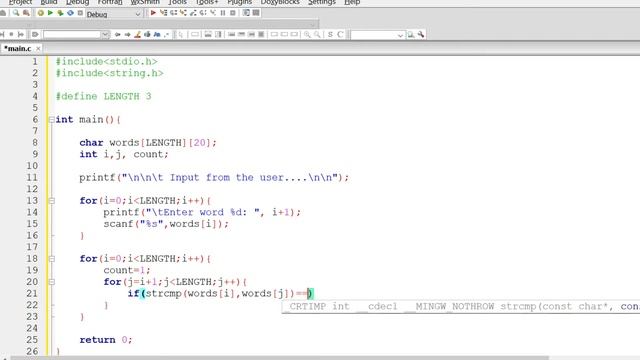
Task: Click the horizontal scrollbar at editor bottom
Action: 280,358
